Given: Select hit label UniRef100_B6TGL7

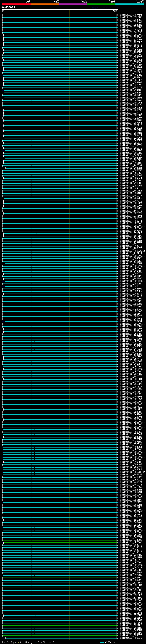Looking at the screenshot, I should point(131,80).
